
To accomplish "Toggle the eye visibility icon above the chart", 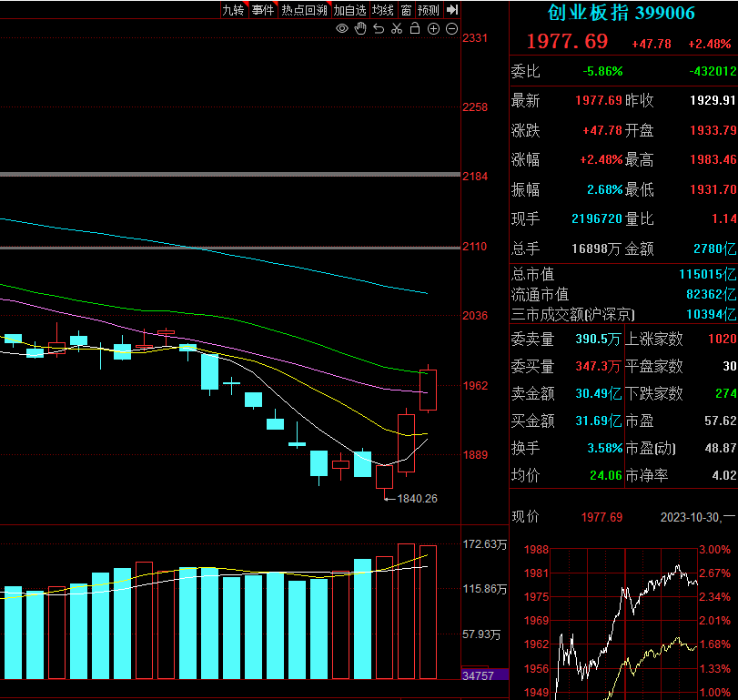I will click(x=342, y=29).
